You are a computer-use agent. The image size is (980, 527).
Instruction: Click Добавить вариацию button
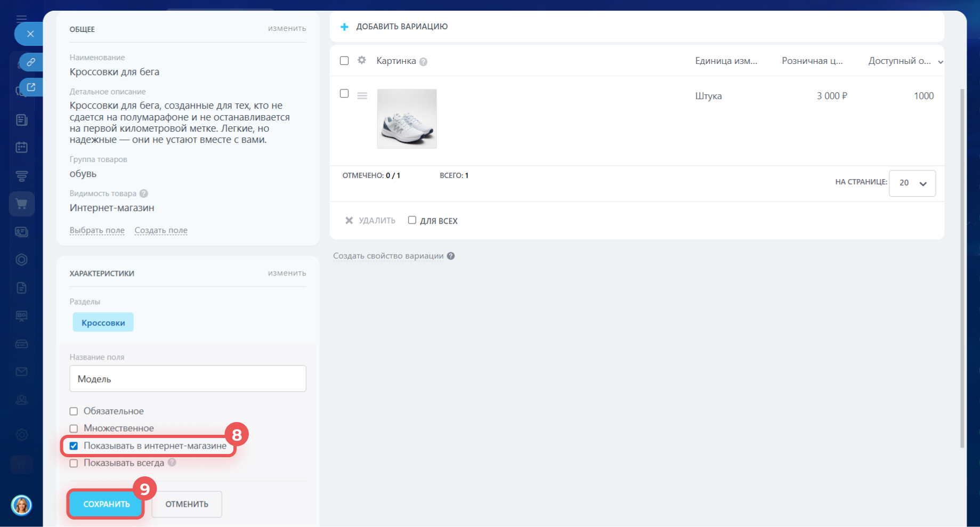click(x=394, y=27)
